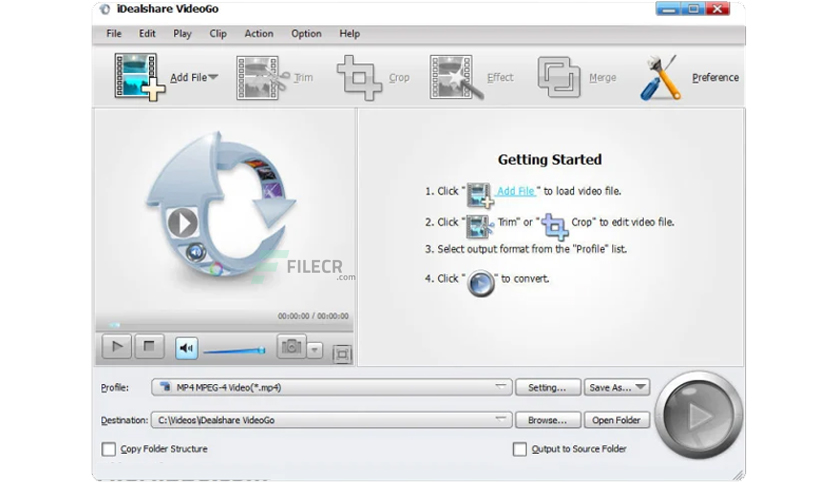Click the playback progress bar
The width and height of the screenshot is (836, 484).
pos(224,325)
